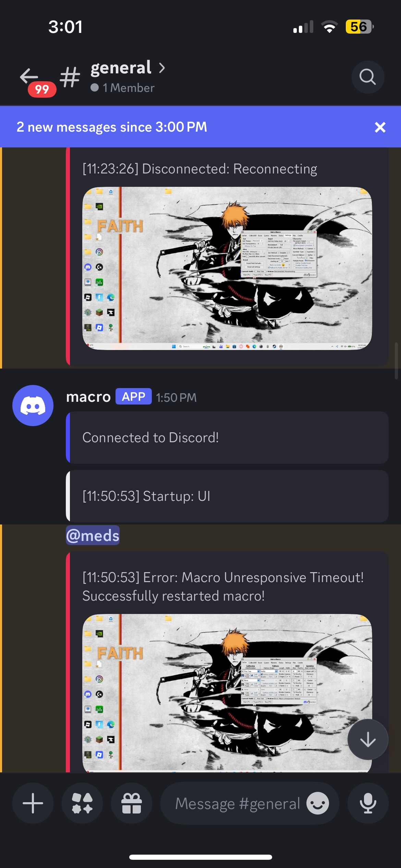This screenshot has height=868, width=401.
Task: Open the Macro Unresponsive Timeout screenshot thumbnail
Action: coord(227,693)
